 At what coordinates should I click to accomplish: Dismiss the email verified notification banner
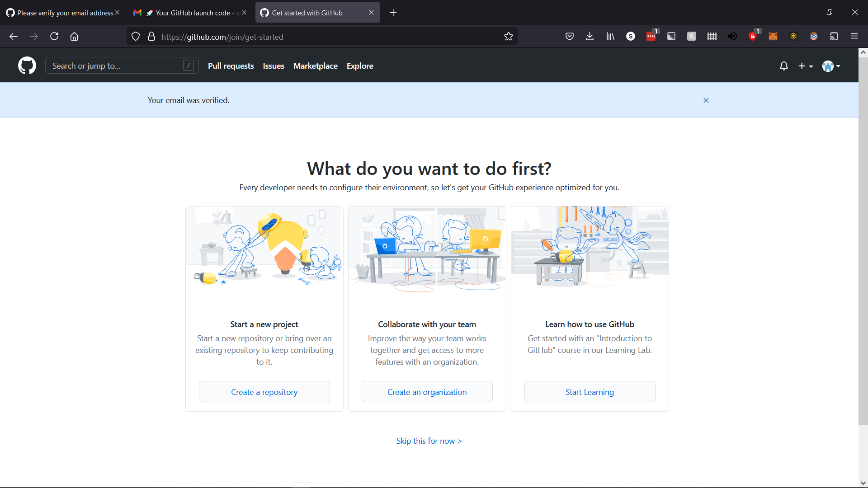[x=706, y=100]
